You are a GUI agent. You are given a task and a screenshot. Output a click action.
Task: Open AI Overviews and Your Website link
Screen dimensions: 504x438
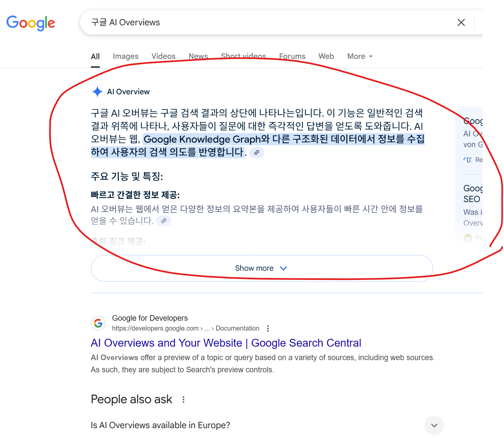click(x=226, y=343)
